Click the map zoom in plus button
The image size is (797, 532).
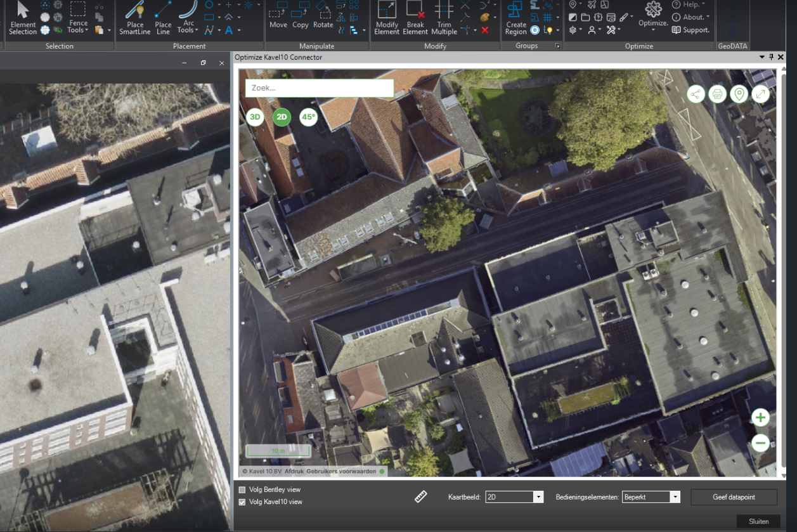(x=760, y=417)
